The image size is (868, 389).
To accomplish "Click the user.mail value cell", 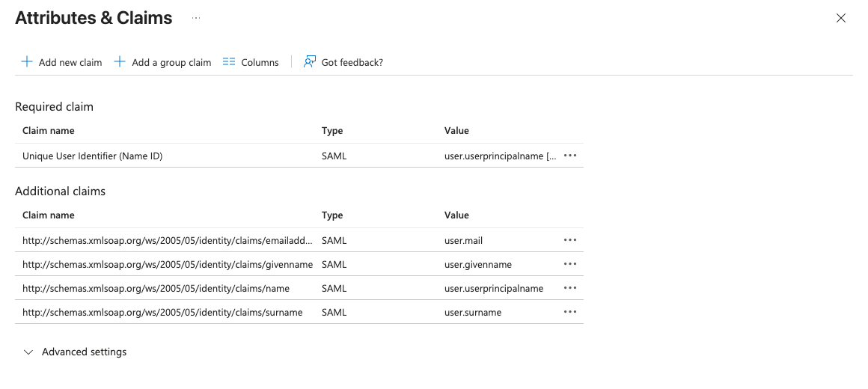I will click(x=464, y=241).
